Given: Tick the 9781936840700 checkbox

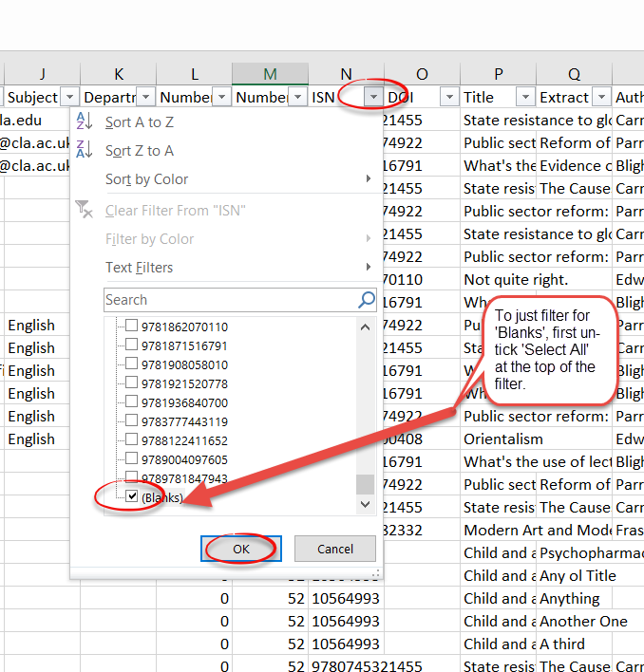Looking at the screenshot, I should pyautogui.click(x=132, y=402).
